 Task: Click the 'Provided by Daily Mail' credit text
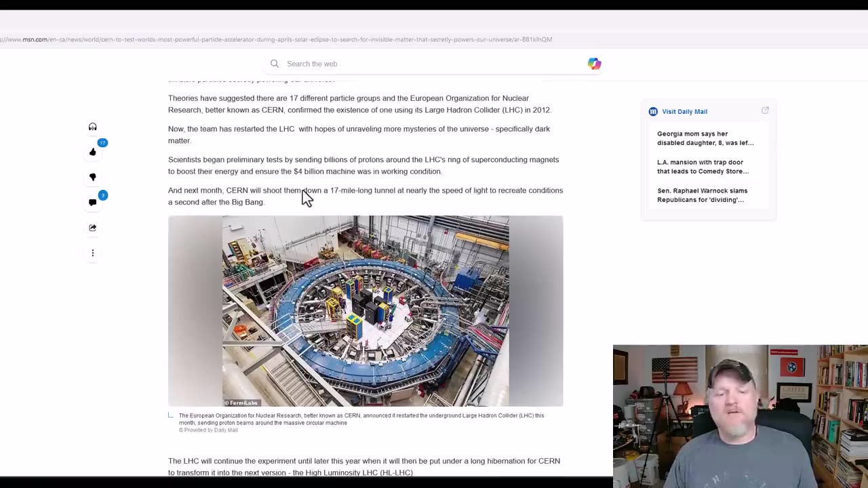208,430
